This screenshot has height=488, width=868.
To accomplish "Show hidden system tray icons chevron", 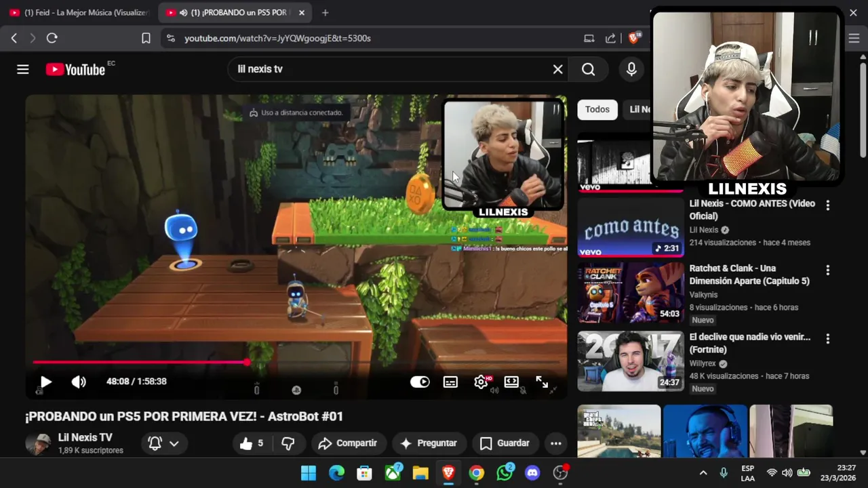I will (703, 472).
